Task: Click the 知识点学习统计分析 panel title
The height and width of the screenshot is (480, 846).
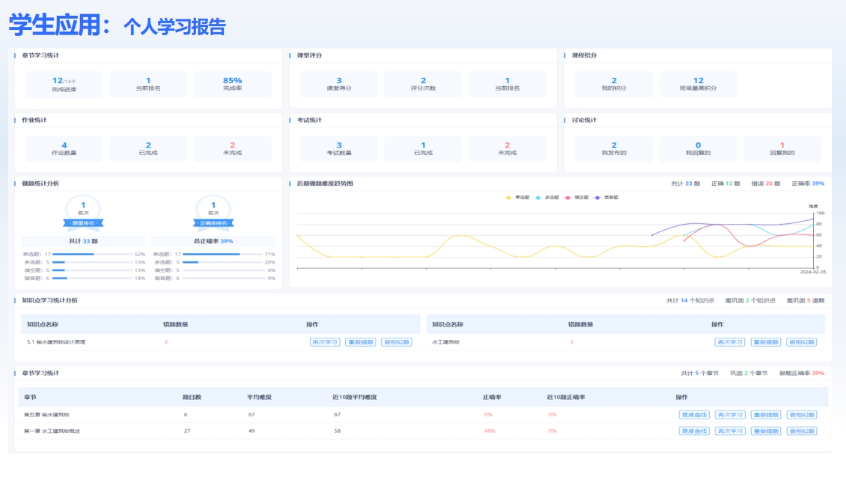Action: point(50,300)
